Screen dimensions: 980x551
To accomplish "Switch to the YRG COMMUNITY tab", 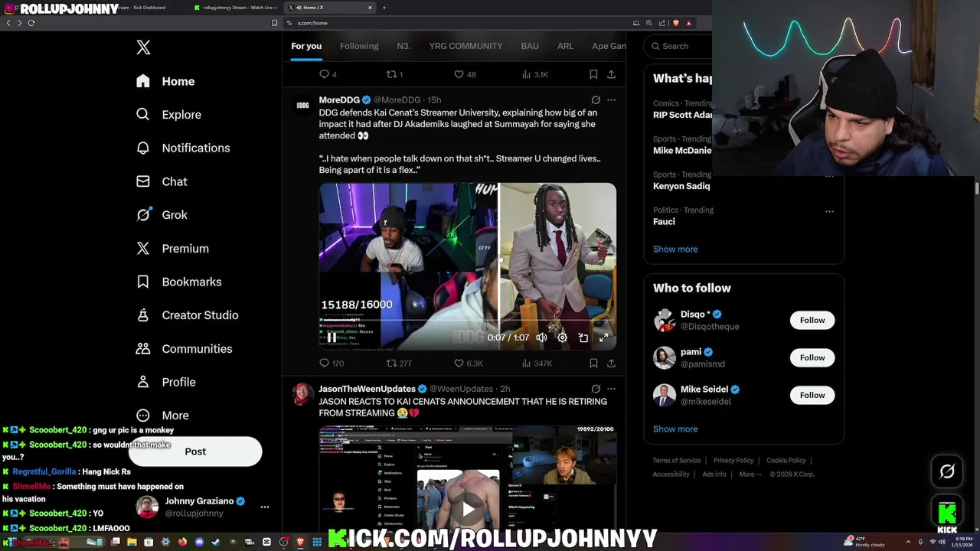I will (x=465, y=46).
